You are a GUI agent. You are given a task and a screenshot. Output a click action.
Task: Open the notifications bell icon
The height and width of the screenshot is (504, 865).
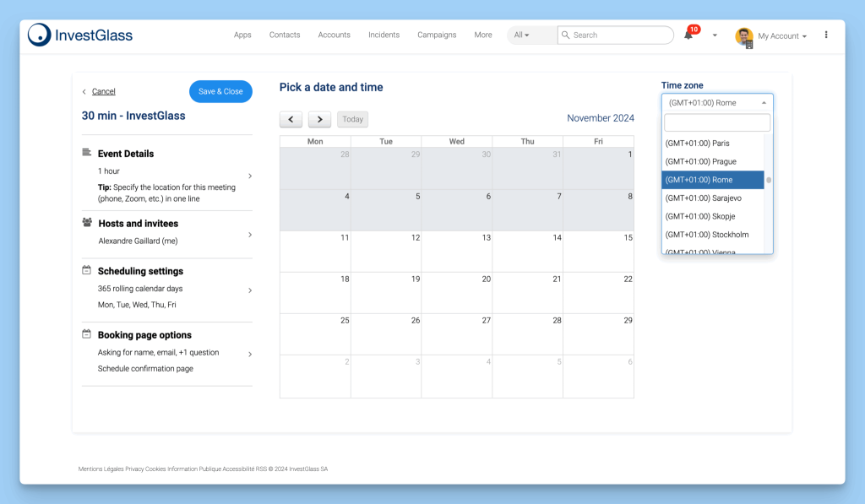click(x=688, y=35)
